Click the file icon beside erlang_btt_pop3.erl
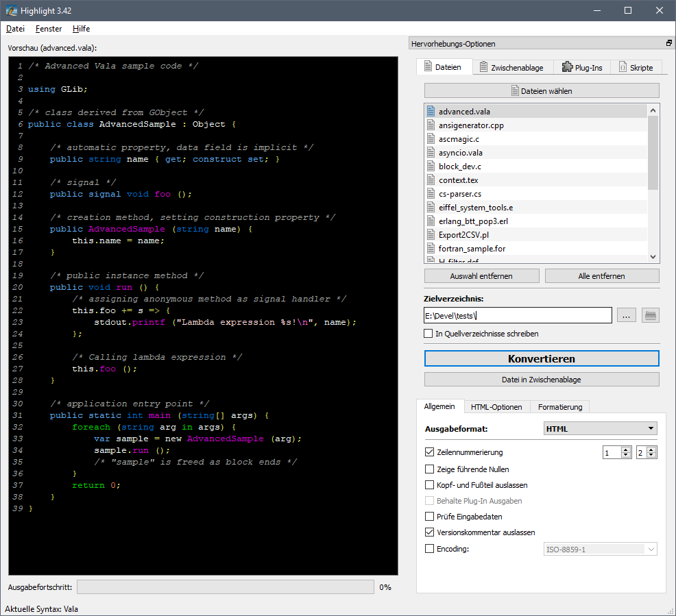This screenshot has height=616, width=676. click(x=431, y=221)
